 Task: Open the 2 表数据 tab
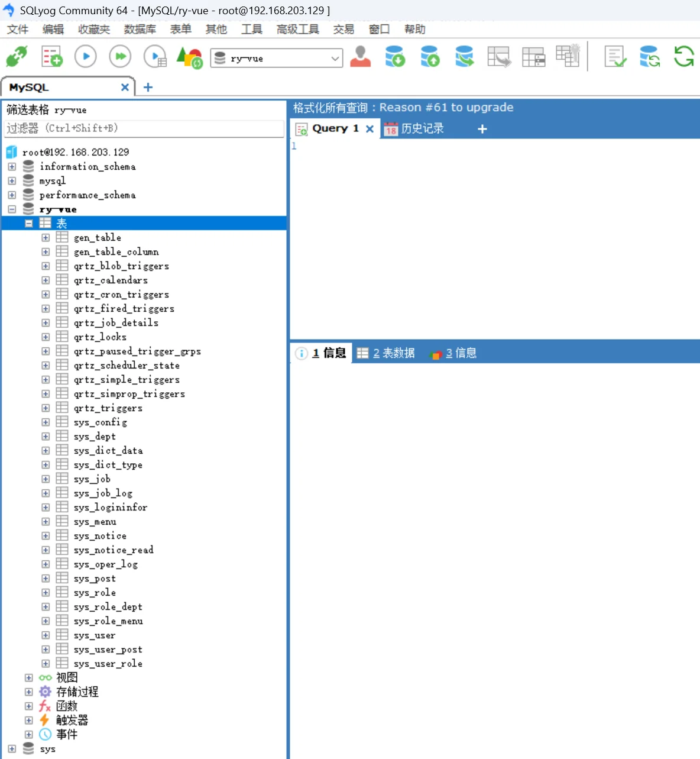pos(386,353)
